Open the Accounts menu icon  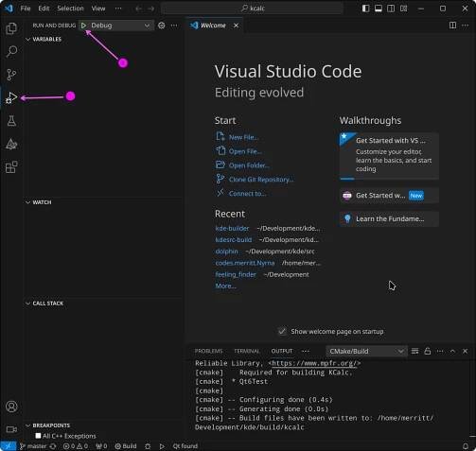pos(11,407)
